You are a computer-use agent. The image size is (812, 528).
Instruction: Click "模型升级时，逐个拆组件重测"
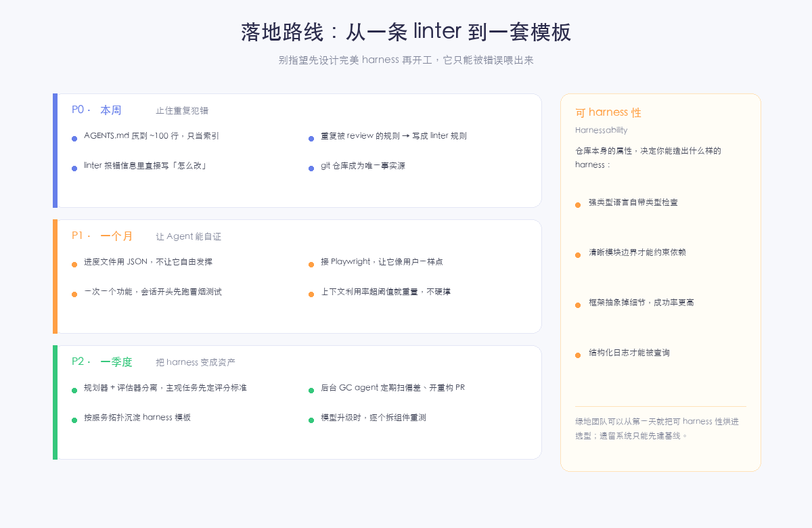coord(374,418)
